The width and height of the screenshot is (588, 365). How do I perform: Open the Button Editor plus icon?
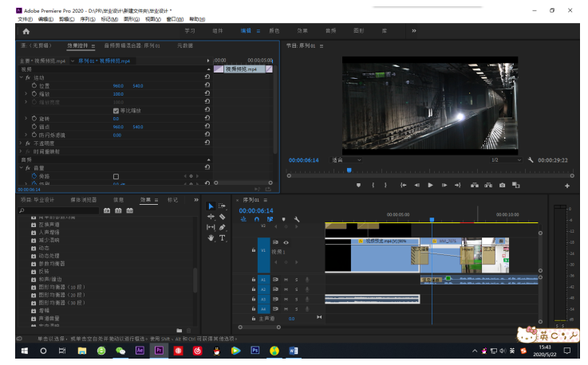(x=567, y=186)
